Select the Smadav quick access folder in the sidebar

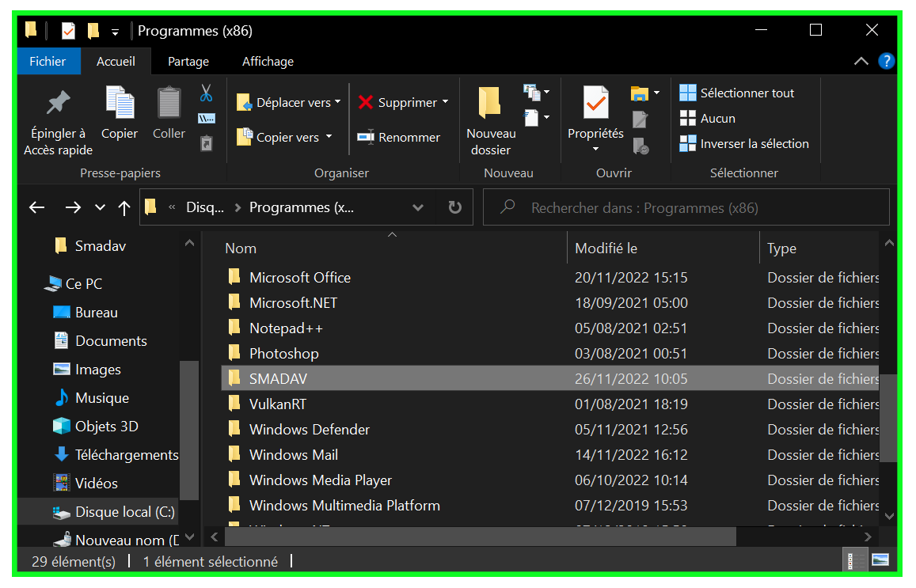90,246
